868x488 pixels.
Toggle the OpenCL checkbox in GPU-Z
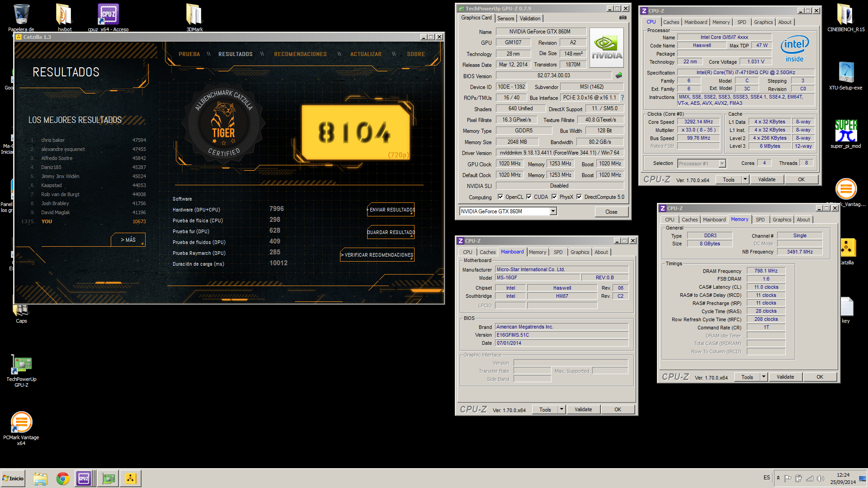click(500, 197)
